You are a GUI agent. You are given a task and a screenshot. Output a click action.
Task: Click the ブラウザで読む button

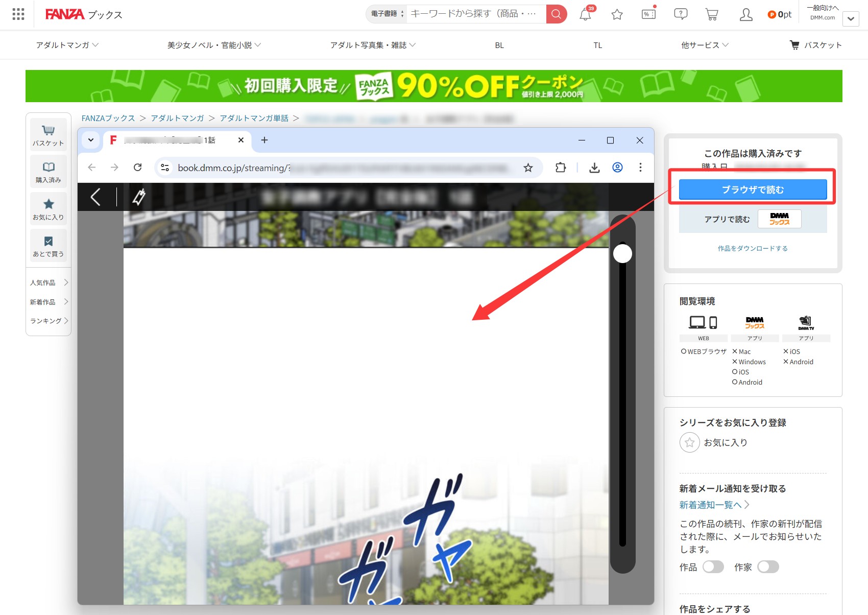[753, 190]
